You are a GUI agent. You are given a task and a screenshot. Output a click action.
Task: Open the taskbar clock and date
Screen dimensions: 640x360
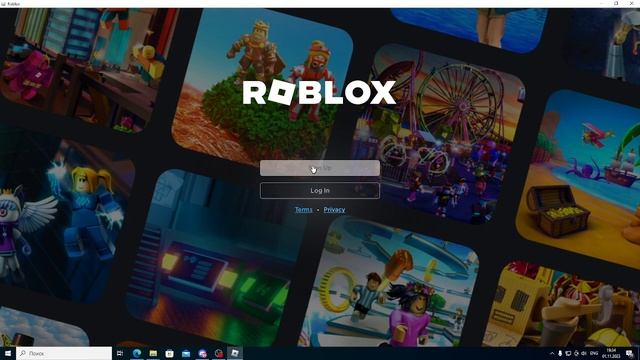611,353
